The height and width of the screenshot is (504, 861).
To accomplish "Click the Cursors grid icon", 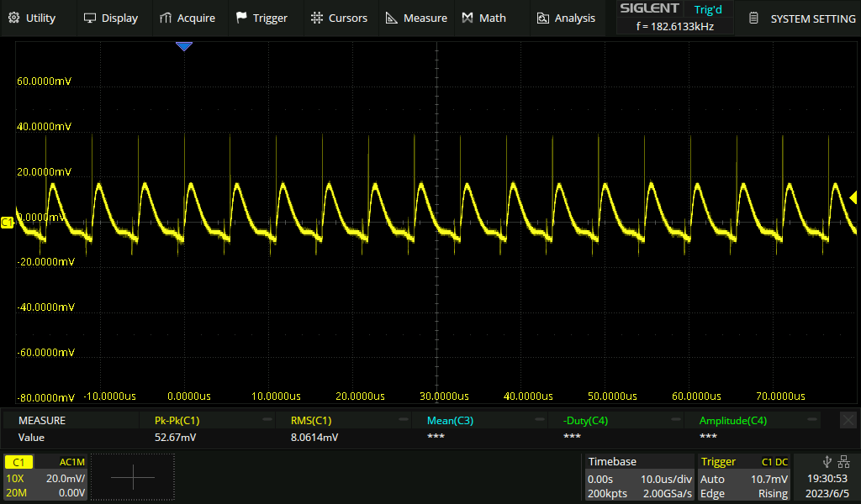I will coord(316,18).
